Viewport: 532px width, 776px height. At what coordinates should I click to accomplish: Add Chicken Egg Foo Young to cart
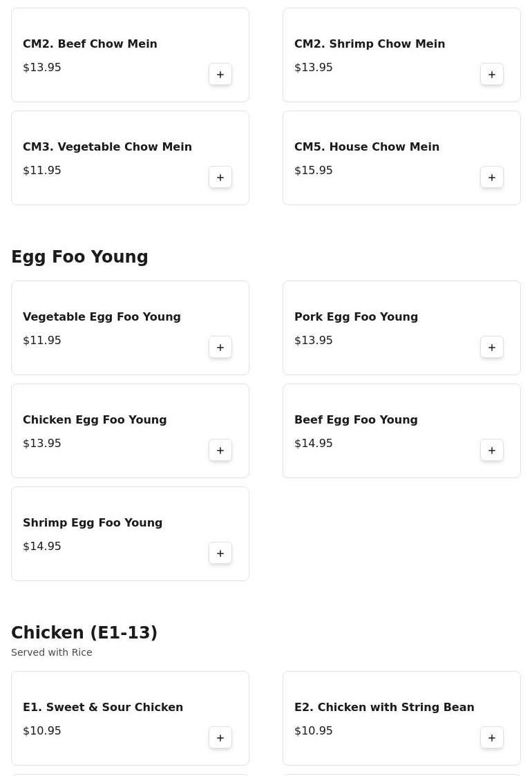click(x=220, y=451)
